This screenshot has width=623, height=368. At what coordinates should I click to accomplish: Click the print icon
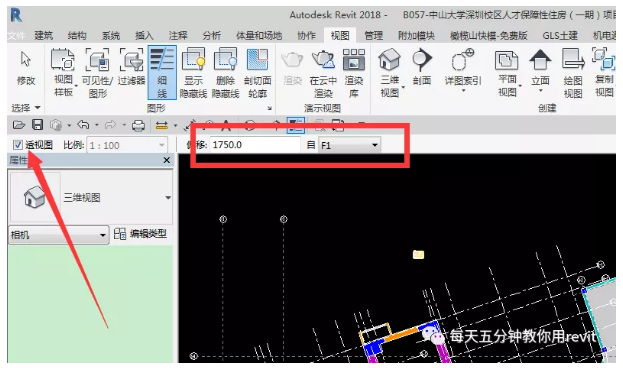tap(138, 126)
